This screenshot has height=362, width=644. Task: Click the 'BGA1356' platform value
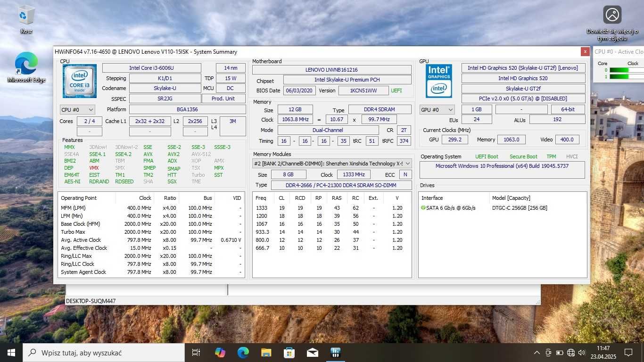187,109
